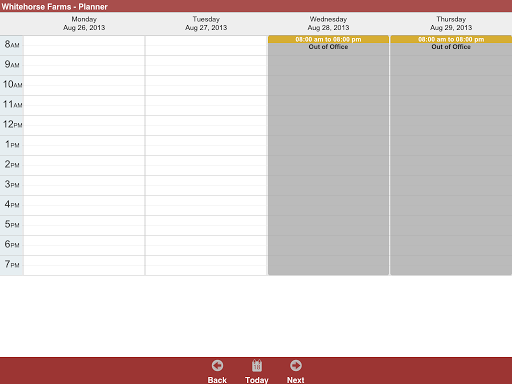Click the 8AM slot on Monday

84,46
